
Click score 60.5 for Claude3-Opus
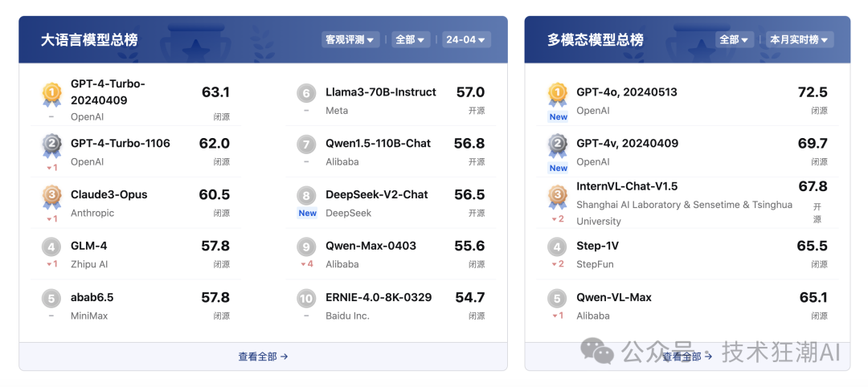coord(215,194)
